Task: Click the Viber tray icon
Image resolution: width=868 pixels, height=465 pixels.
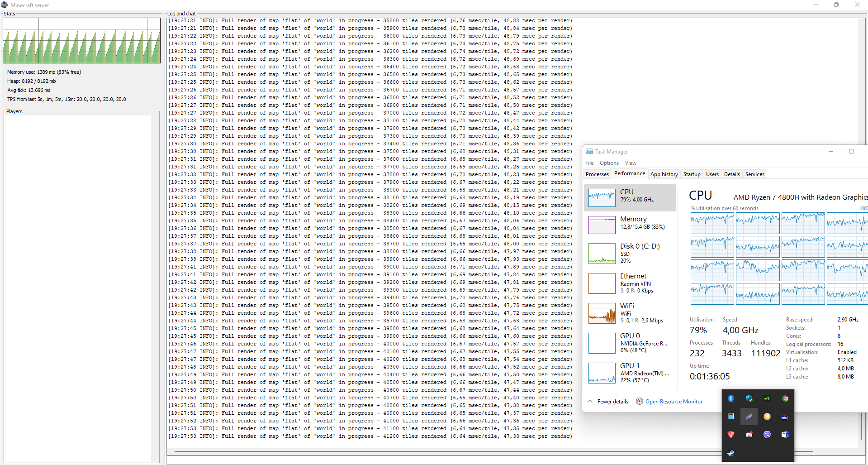Action: (767, 435)
